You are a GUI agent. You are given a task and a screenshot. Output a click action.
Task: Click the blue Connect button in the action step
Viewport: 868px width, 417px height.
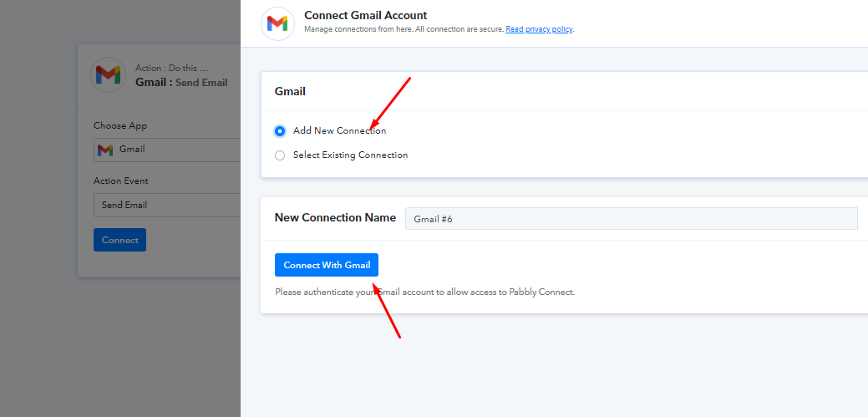pyautogui.click(x=119, y=240)
